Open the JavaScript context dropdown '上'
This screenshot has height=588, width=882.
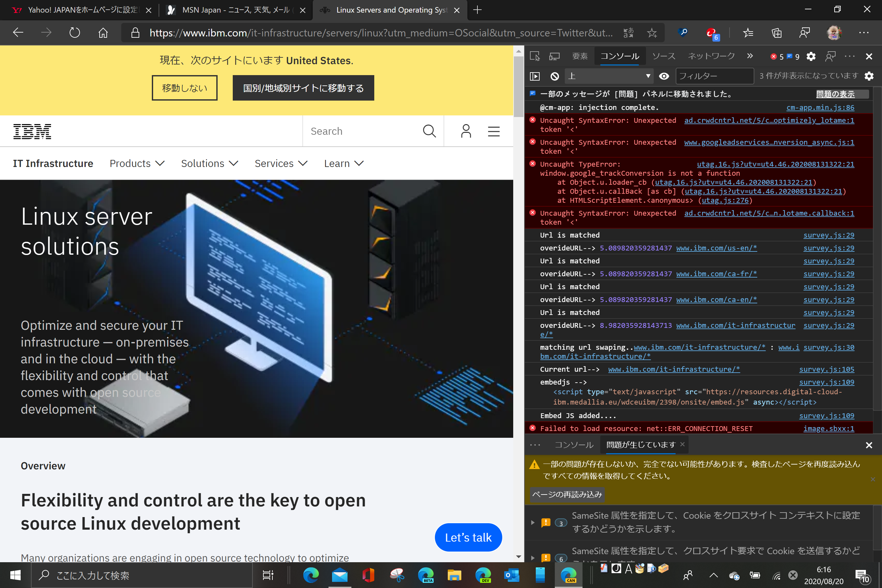[x=609, y=76]
